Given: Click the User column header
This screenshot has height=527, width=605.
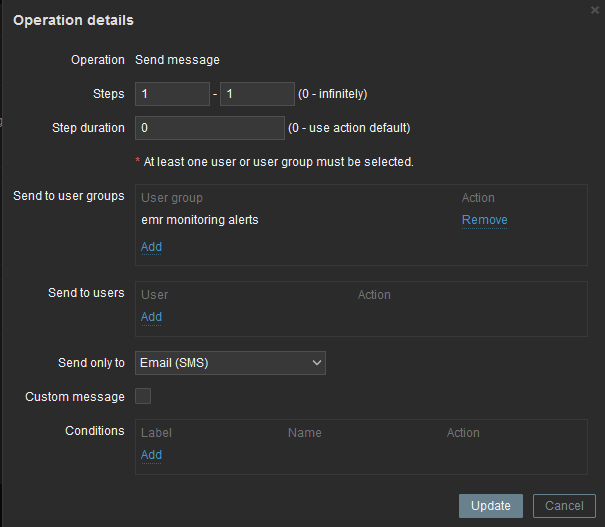Looking at the screenshot, I should coord(155,295).
